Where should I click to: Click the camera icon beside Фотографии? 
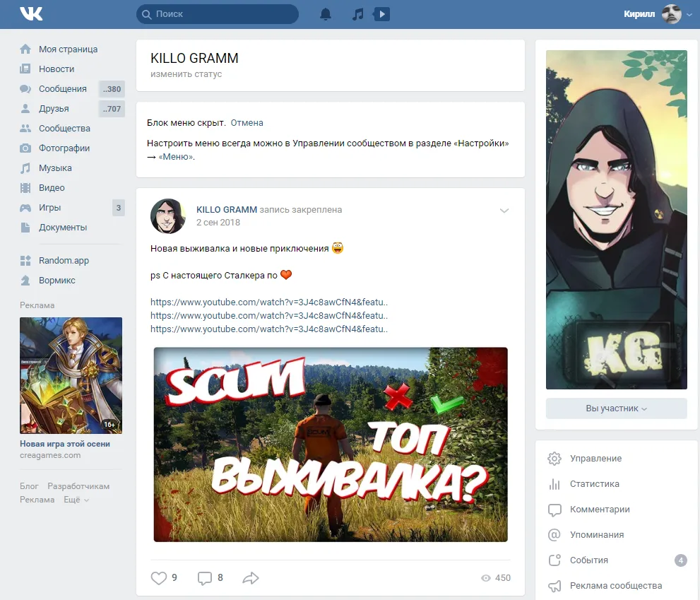(25, 148)
